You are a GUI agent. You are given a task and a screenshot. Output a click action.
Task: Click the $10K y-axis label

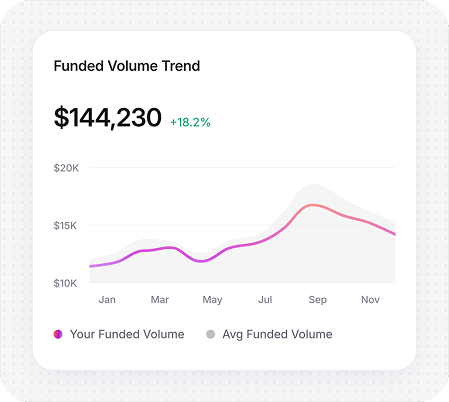point(65,283)
